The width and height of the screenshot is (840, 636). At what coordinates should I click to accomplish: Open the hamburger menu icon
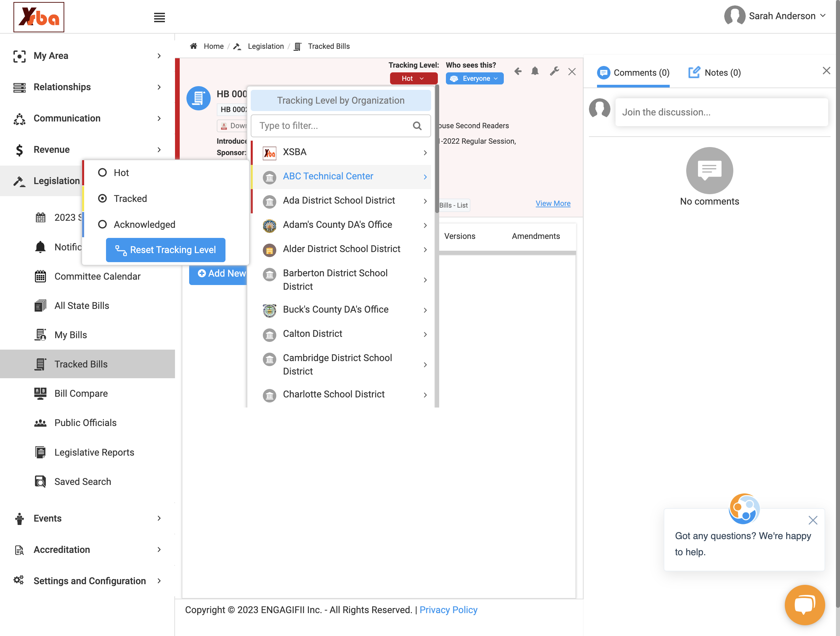click(x=159, y=17)
